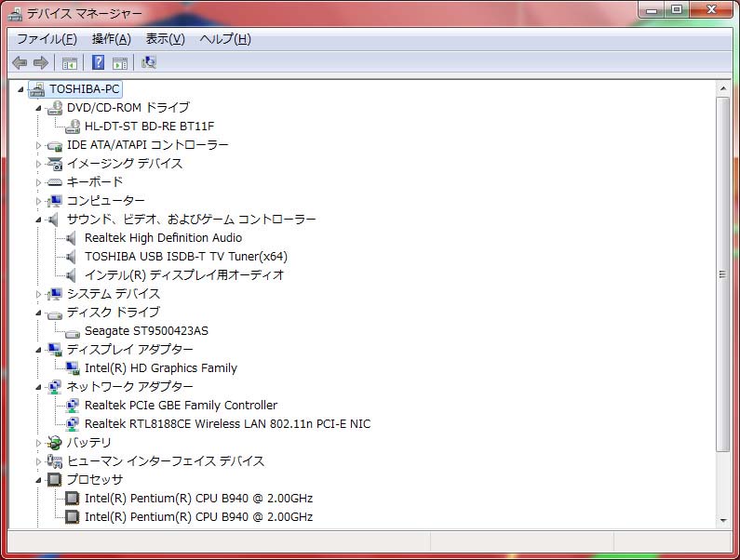Click the show/hide console tree toolbar icon
Screen dimensions: 740x560
pyautogui.click(x=69, y=62)
